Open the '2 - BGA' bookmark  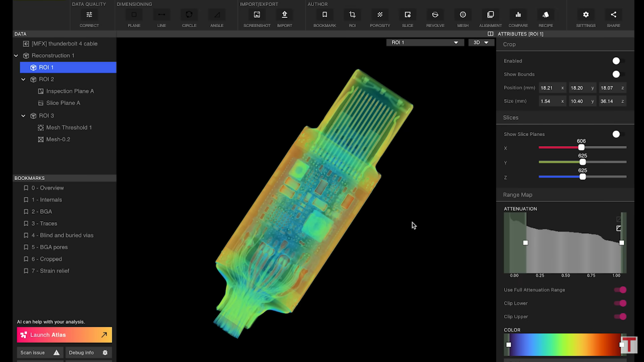click(41, 212)
